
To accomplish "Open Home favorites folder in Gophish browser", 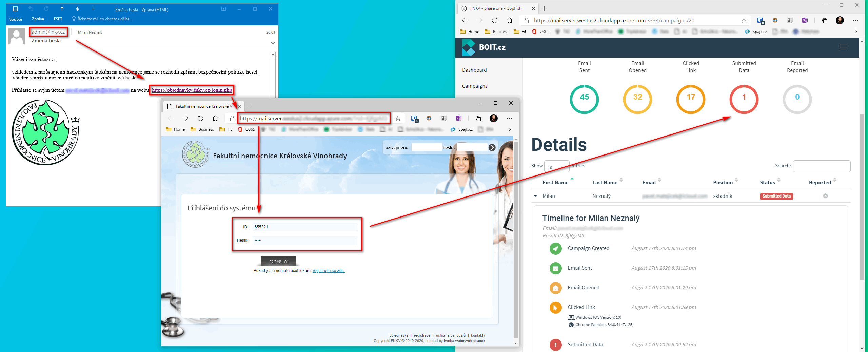I will click(470, 32).
